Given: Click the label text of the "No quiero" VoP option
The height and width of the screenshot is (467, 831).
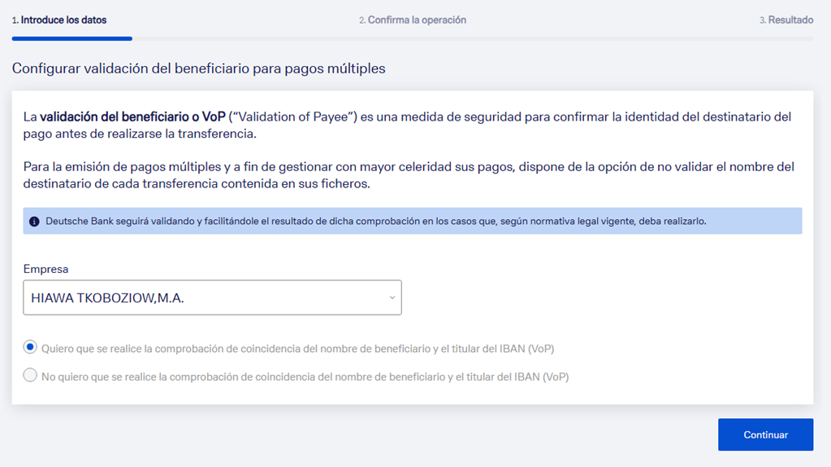Looking at the screenshot, I should (x=304, y=377).
